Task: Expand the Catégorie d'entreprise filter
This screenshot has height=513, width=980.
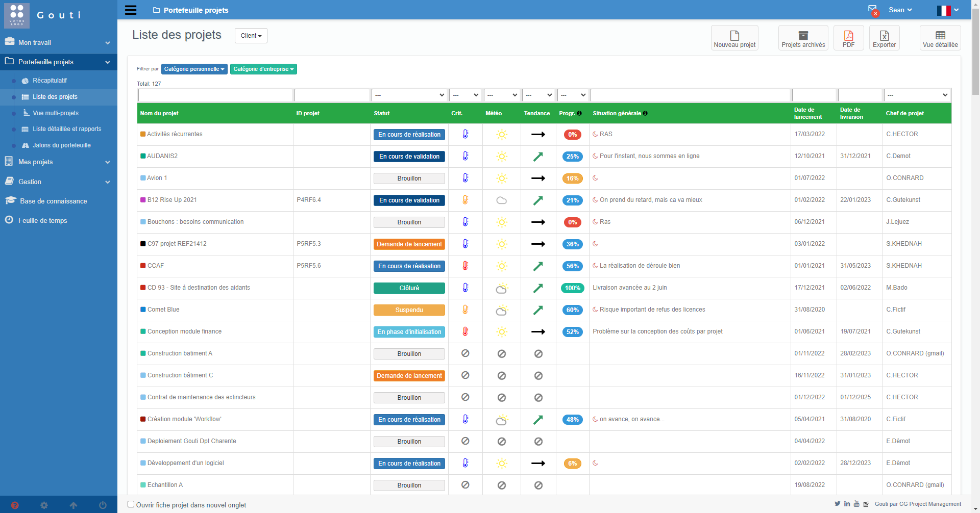Action: (x=263, y=69)
